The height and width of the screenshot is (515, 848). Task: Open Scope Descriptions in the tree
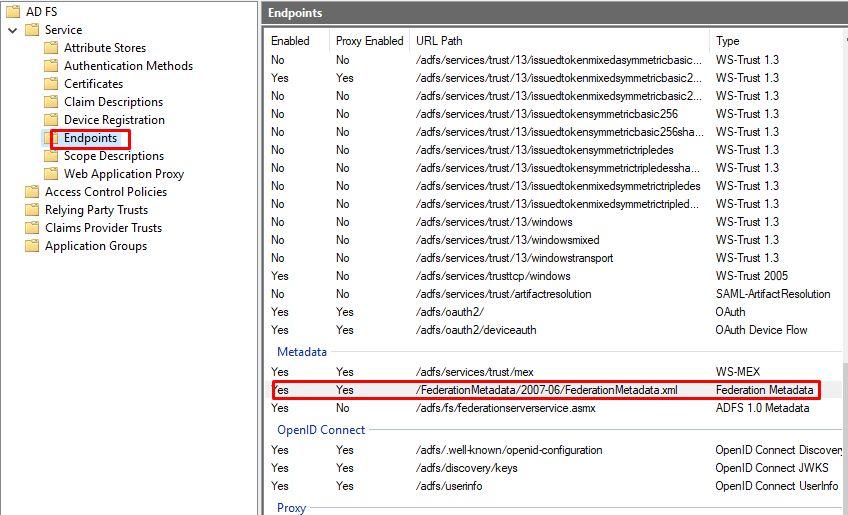coord(114,156)
